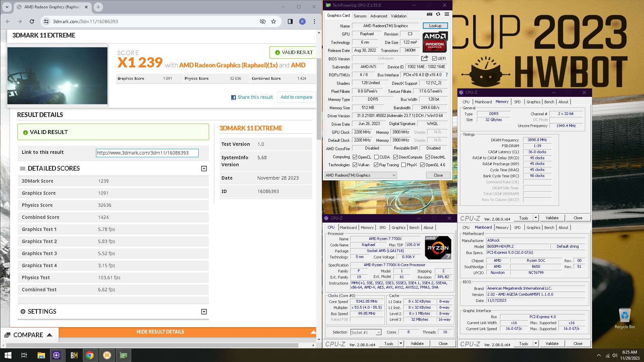Viewport: 644px width, 362px height.
Task: Toggle the OpenCL checkbox
Action: coord(355,157)
